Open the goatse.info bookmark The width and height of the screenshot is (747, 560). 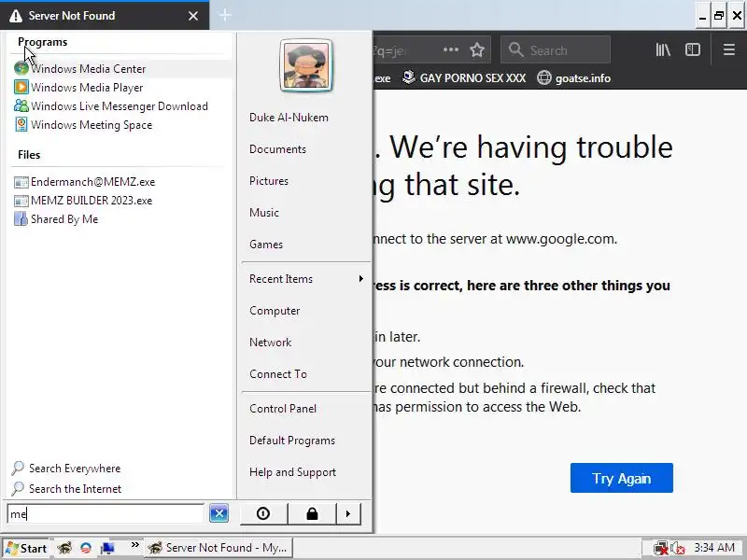tap(573, 78)
